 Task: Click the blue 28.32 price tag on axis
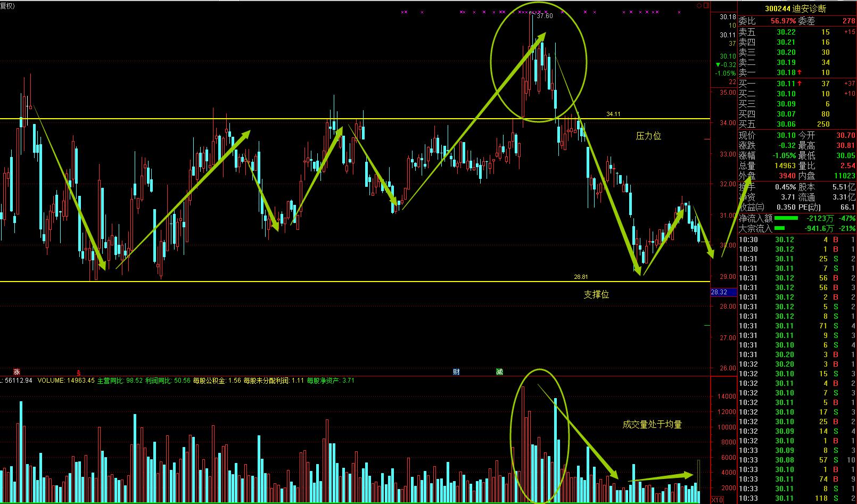[x=724, y=292]
